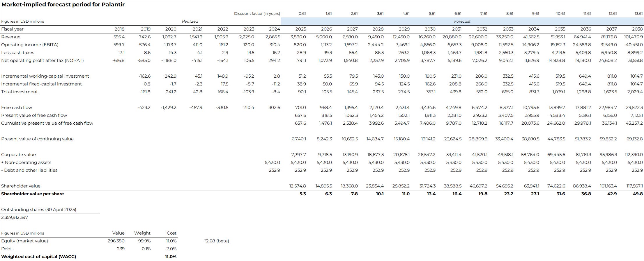Viewport: 644px width, 261px height.
Task: Select 2038 operating income '40,451.0'
Action: coord(634,45)
